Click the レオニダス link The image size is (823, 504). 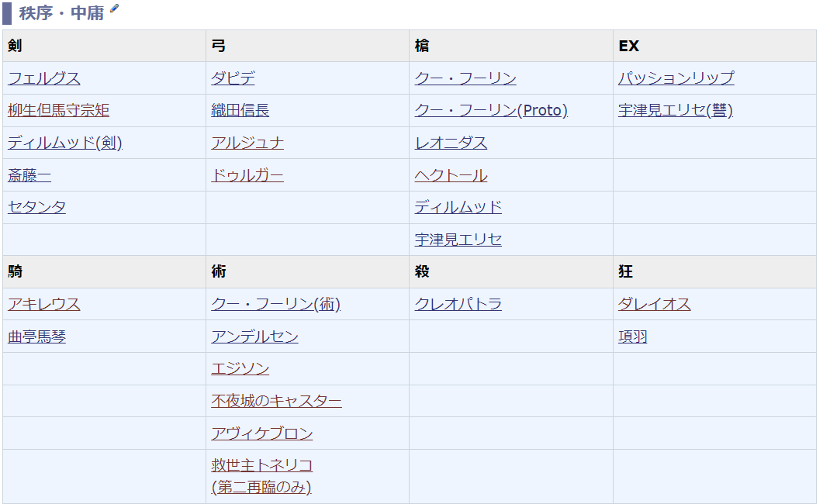(x=451, y=143)
